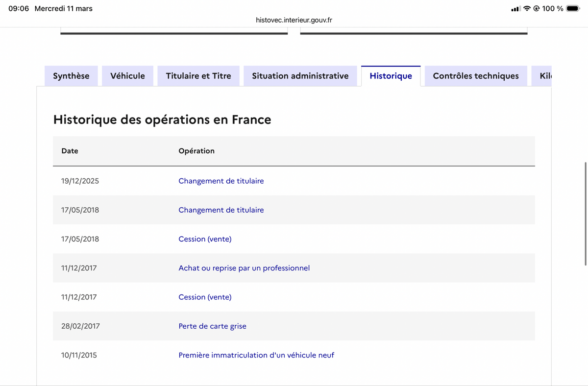Click the 10/11/2015 date cell
Screen dimensions: 588x386
point(79,355)
